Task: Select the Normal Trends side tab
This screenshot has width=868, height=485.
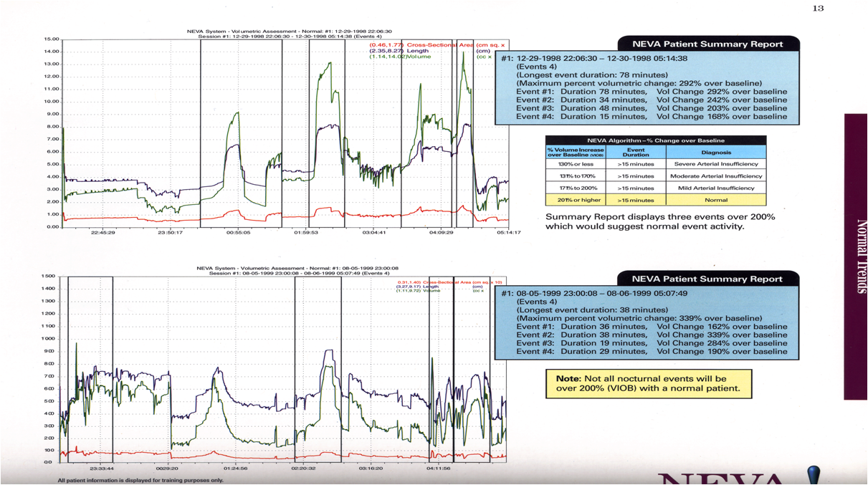Action: pyautogui.click(x=856, y=256)
